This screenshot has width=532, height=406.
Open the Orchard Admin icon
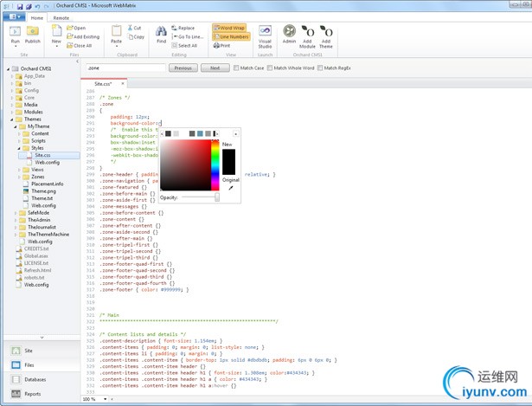(290, 31)
